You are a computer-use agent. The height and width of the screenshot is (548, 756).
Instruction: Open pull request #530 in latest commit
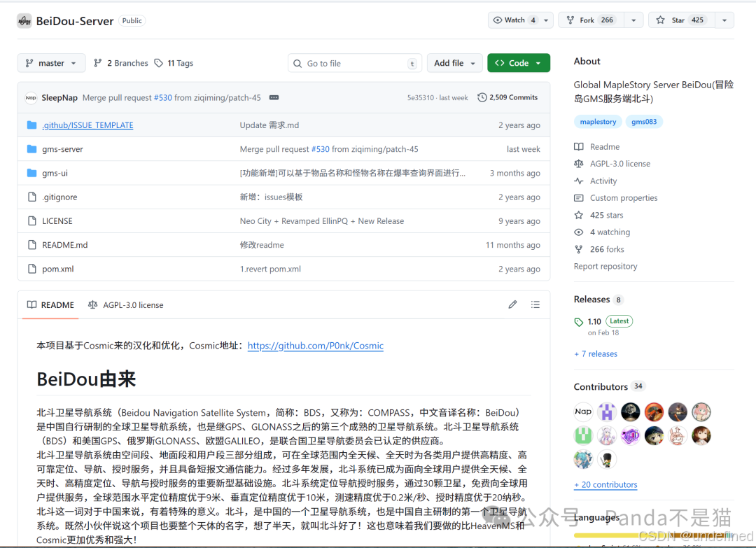click(x=163, y=97)
